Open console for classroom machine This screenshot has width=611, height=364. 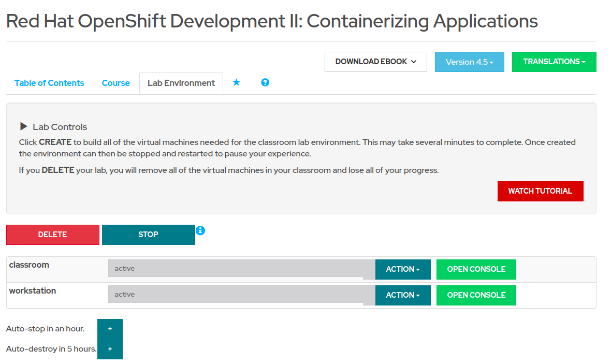pyautogui.click(x=476, y=269)
